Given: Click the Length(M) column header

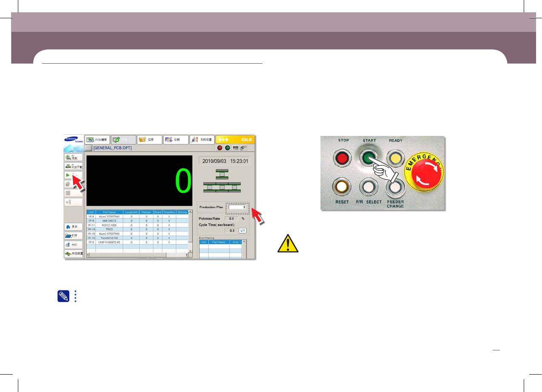Looking at the screenshot, I should pos(132,212).
